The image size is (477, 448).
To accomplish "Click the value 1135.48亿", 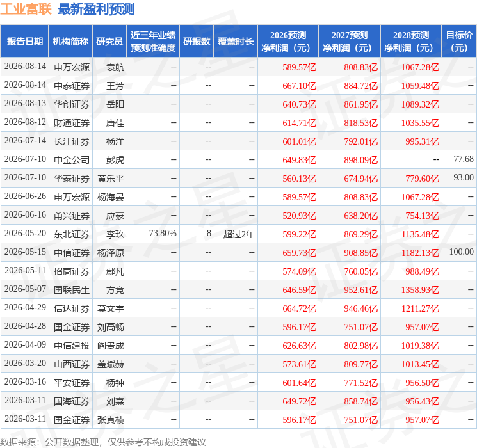I will 420,234.
